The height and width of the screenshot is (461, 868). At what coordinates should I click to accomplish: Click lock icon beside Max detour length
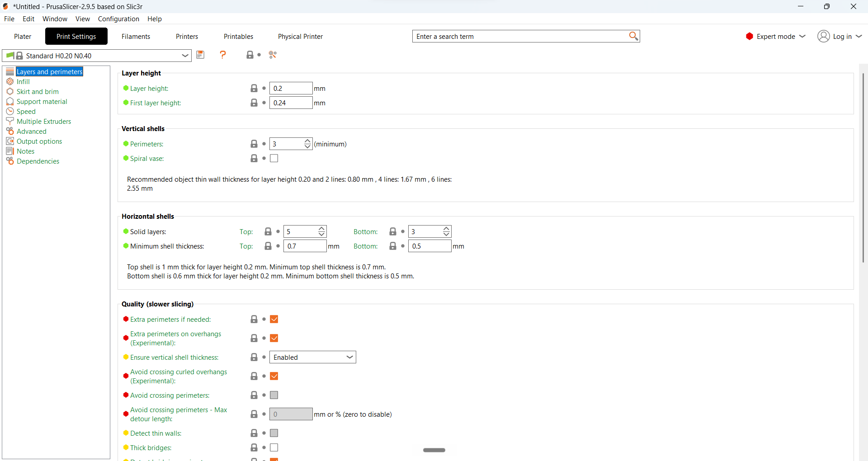click(x=254, y=414)
